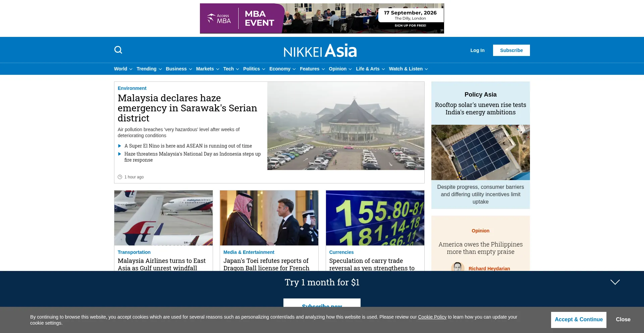The image size is (644, 333).
Task: Click the Malaysia Airlines planes photo
Action: (x=163, y=218)
